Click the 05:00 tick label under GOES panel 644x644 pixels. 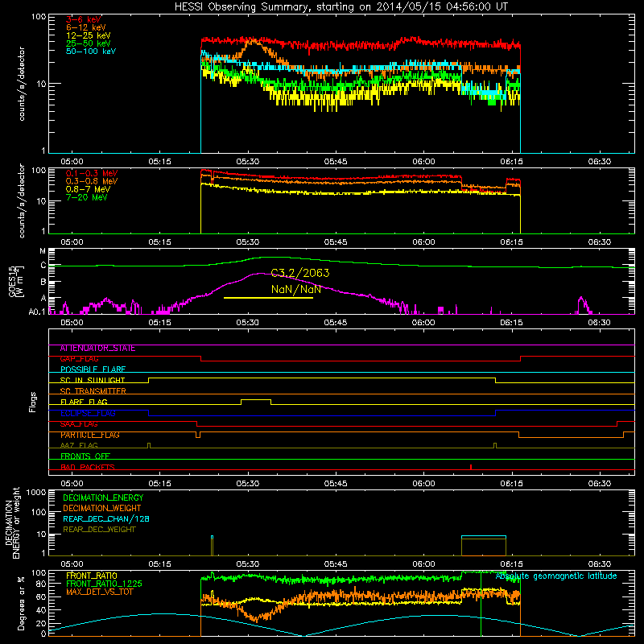(x=72, y=323)
